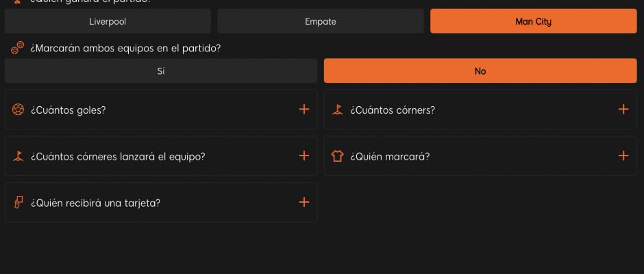Expand ¿Quién recibirá una tarjeta? plus sign
Screen dimensions: 644x274
pyautogui.click(x=304, y=202)
